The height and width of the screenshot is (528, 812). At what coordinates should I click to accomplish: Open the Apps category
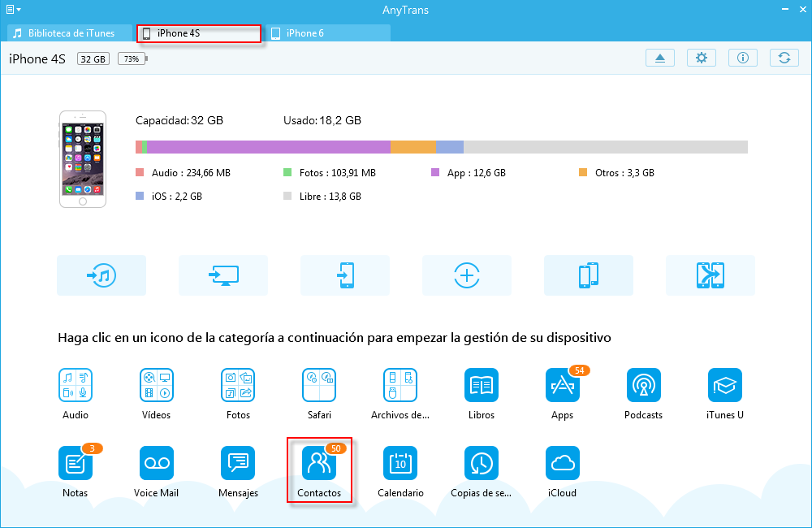click(x=563, y=385)
